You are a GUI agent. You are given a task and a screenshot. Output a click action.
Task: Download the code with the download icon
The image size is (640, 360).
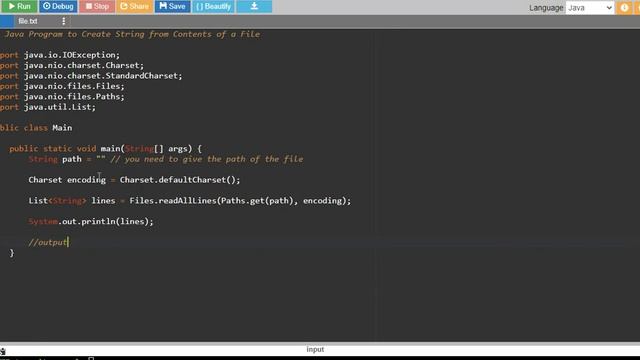point(254,7)
